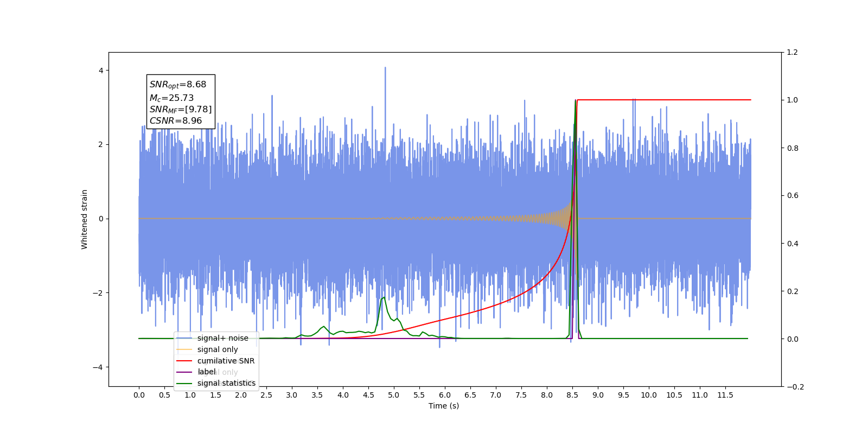Screen dimensions: 868x434
Task: Click the 1.0 tick on right axis
Action: 793,100
